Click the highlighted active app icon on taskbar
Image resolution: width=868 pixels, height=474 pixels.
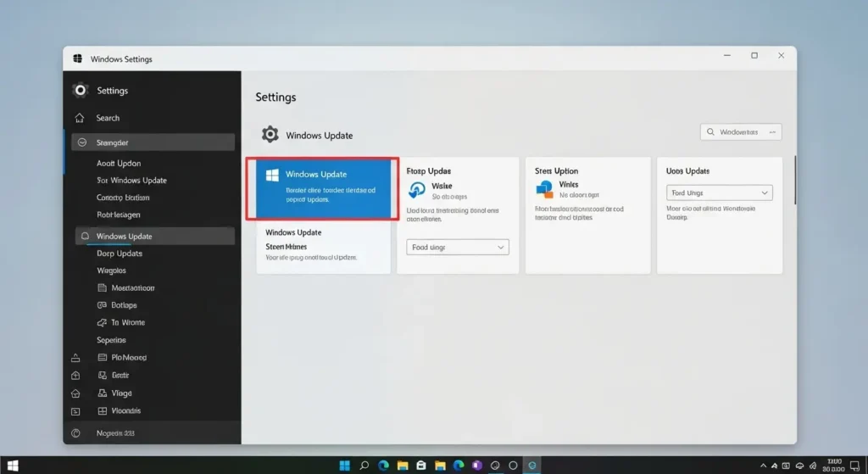532,466
